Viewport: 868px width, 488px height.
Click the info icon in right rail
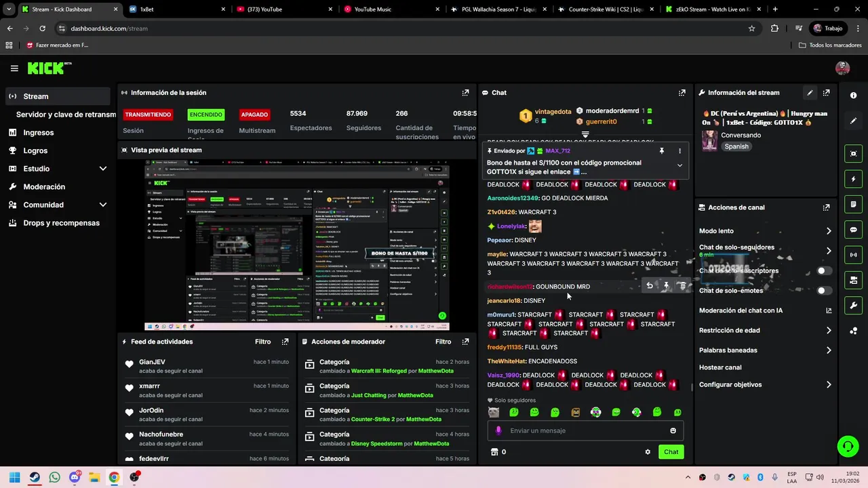pos(853,96)
